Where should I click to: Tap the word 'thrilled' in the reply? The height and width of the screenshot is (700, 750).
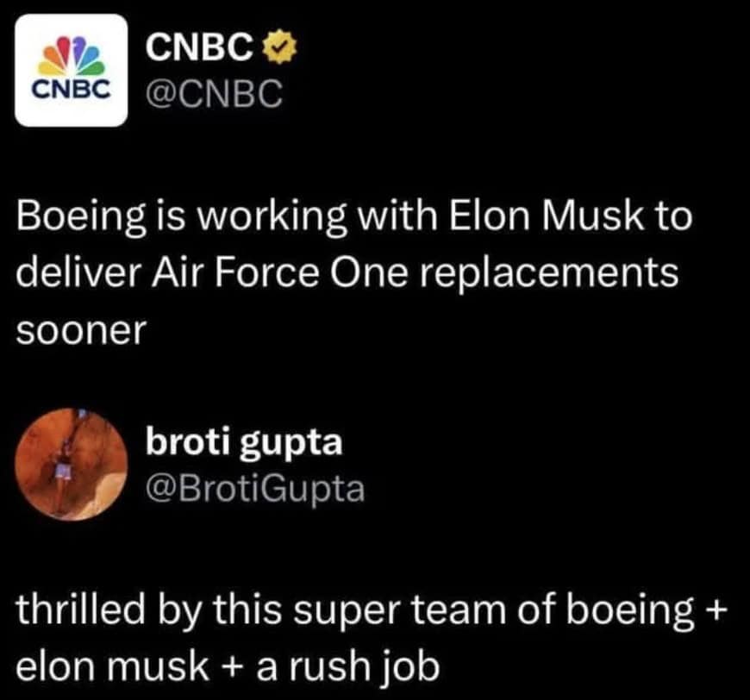[78, 611]
